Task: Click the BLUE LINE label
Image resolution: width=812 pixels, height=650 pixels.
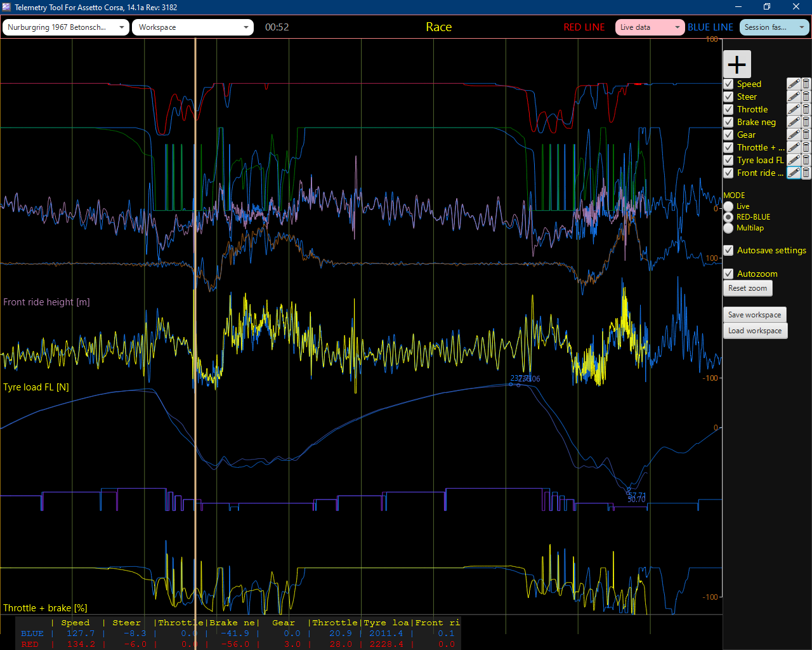Action: 710,27
